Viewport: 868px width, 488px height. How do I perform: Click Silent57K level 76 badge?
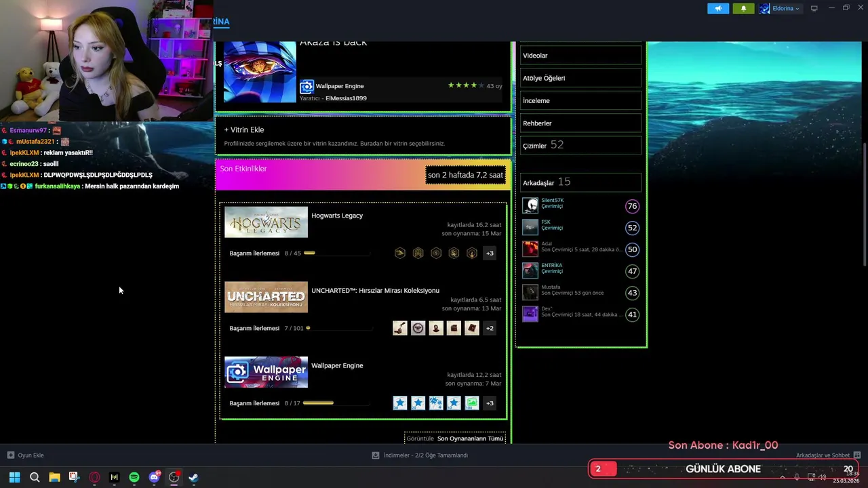pos(632,206)
